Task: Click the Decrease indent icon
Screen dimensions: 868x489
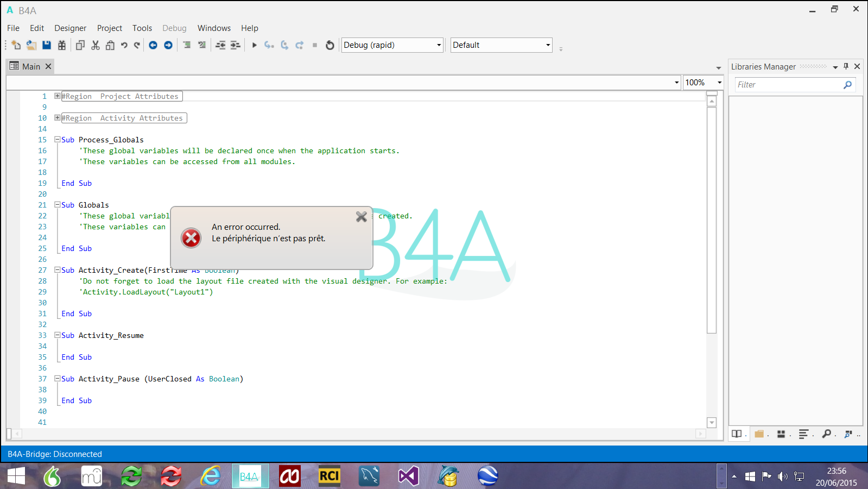Action: coord(220,45)
